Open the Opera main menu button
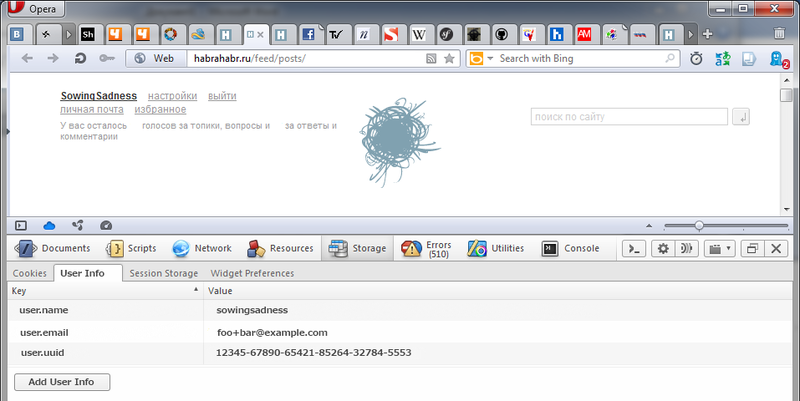800x401 pixels. pyautogui.click(x=37, y=9)
